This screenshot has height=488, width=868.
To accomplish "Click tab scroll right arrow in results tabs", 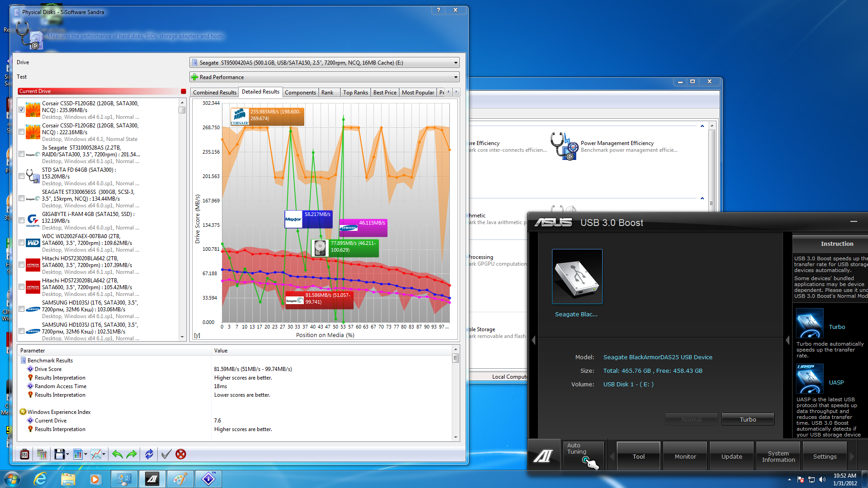I will pyautogui.click(x=457, y=92).
